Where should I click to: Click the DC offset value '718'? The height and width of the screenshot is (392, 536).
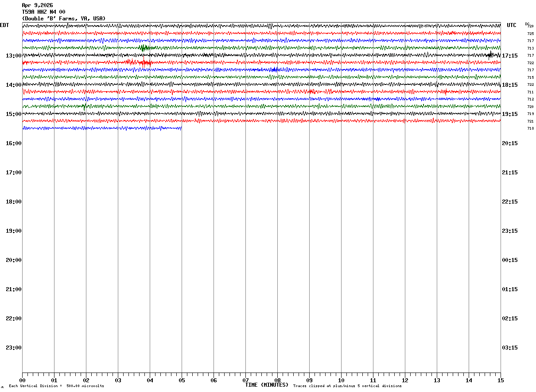(530, 128)
